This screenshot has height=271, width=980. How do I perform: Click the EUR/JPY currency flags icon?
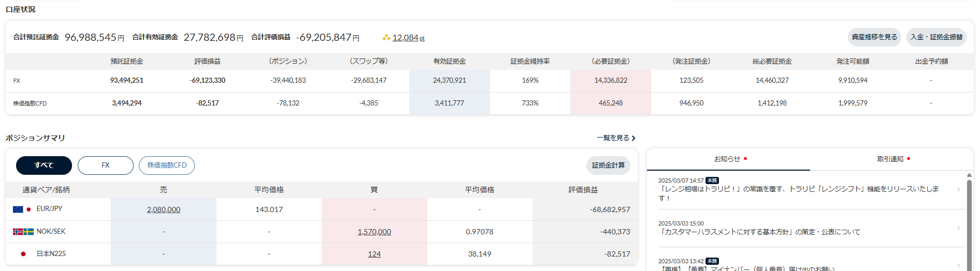pos(22,209)
